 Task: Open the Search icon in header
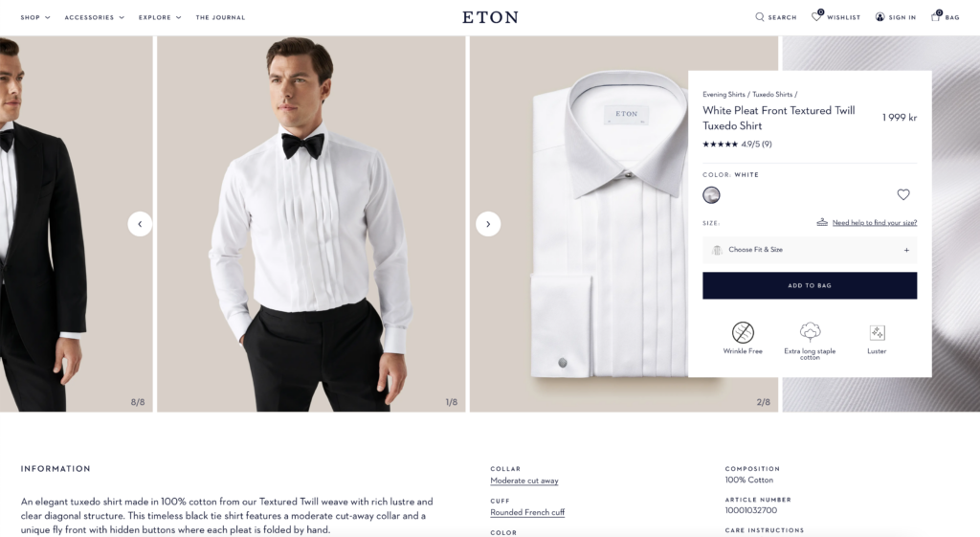point(759,17)
